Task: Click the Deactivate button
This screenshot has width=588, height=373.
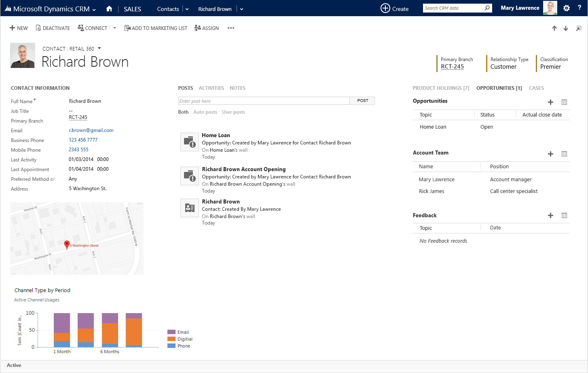Action: click(x=53, y=28)
